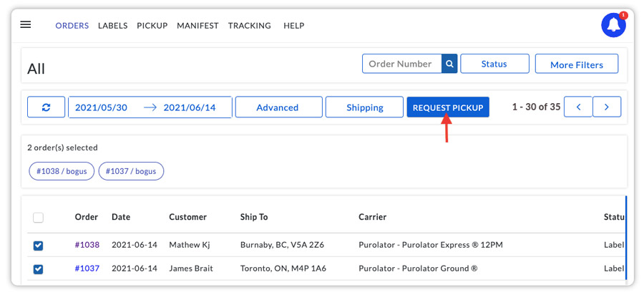Screen dimensions: 644x295
Task: Switch to the TRACKING tab
Action: pos(250,26)
